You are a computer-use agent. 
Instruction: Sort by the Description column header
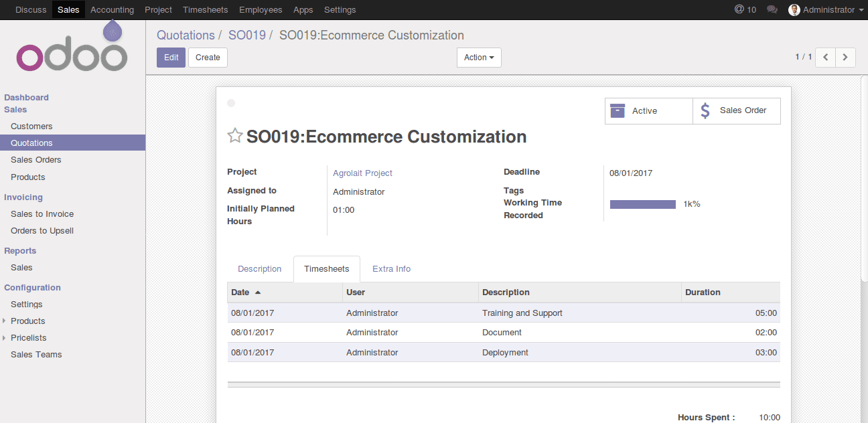point(580,292)
